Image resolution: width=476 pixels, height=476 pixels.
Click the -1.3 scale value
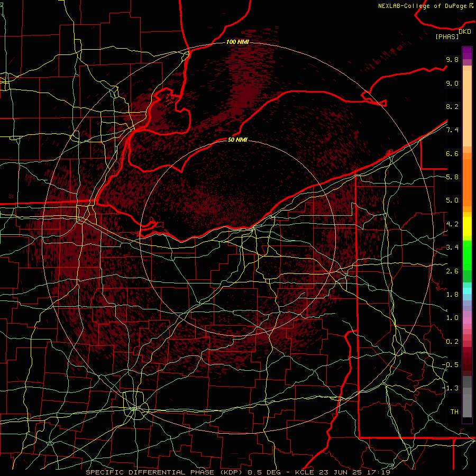point(450,388)
